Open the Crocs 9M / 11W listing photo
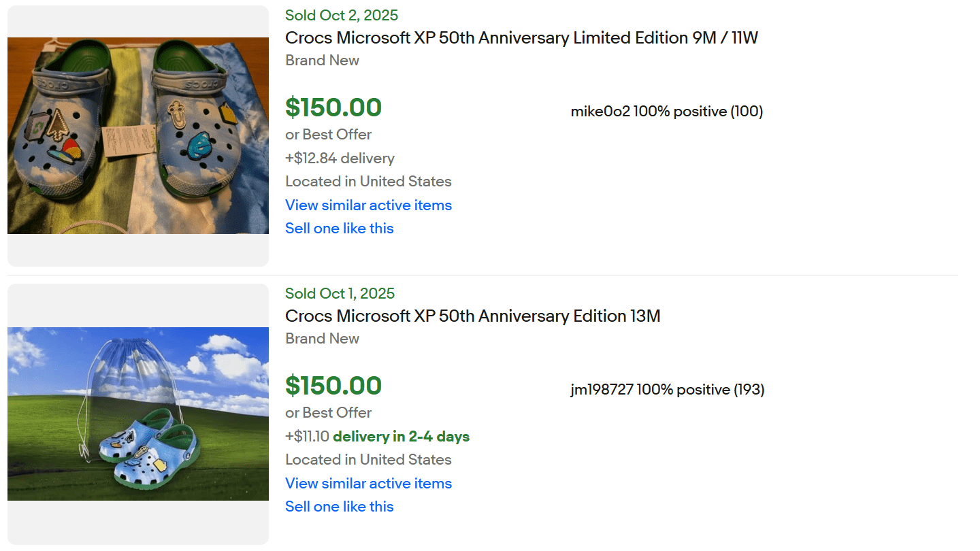 point(138,135)
